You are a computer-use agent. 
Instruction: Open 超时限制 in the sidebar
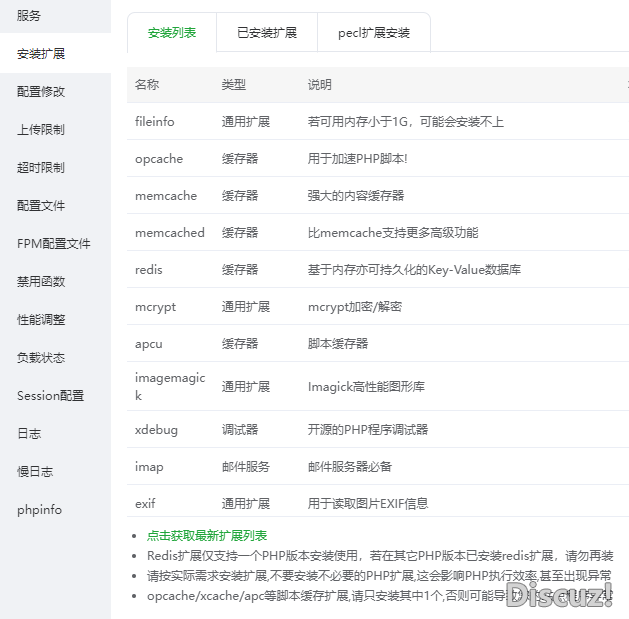pyautogui.click(x=41, y=168)
